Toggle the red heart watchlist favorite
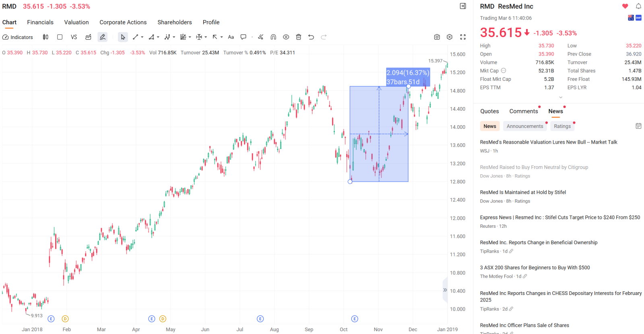The image size is (644, 334). [x=625, y=6]
